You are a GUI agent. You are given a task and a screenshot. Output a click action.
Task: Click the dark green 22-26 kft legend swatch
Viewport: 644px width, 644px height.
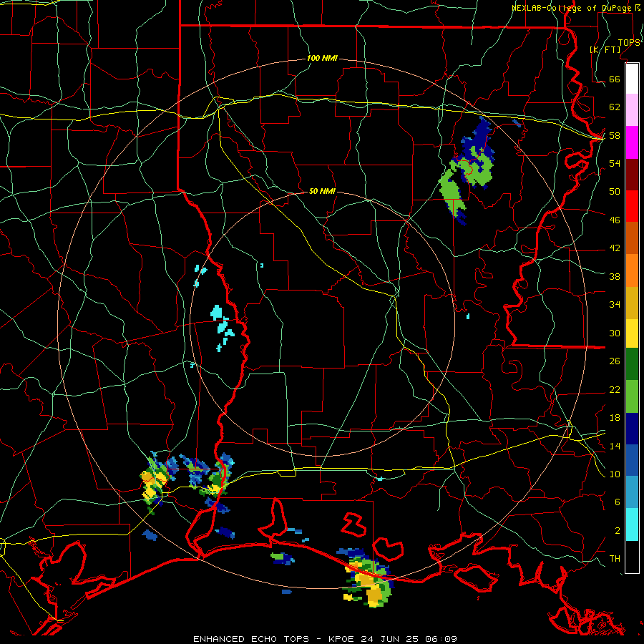[632, 364]
